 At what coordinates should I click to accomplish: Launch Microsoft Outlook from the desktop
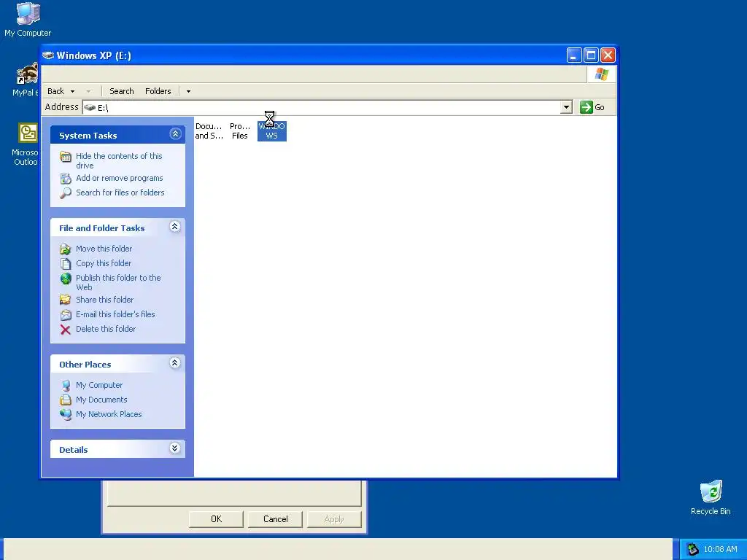tap(26, 144)
